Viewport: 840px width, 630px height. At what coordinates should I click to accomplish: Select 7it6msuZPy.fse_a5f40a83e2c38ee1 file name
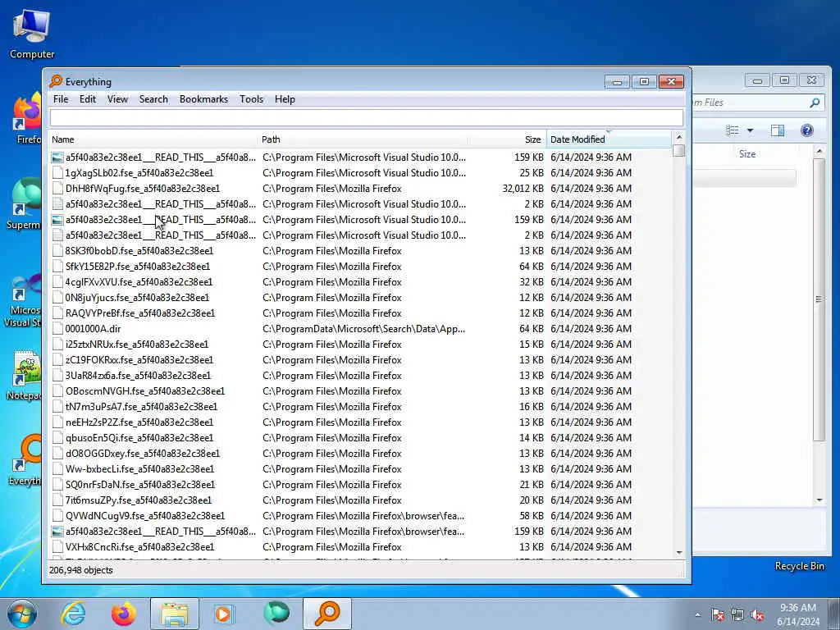pos(138,500)
